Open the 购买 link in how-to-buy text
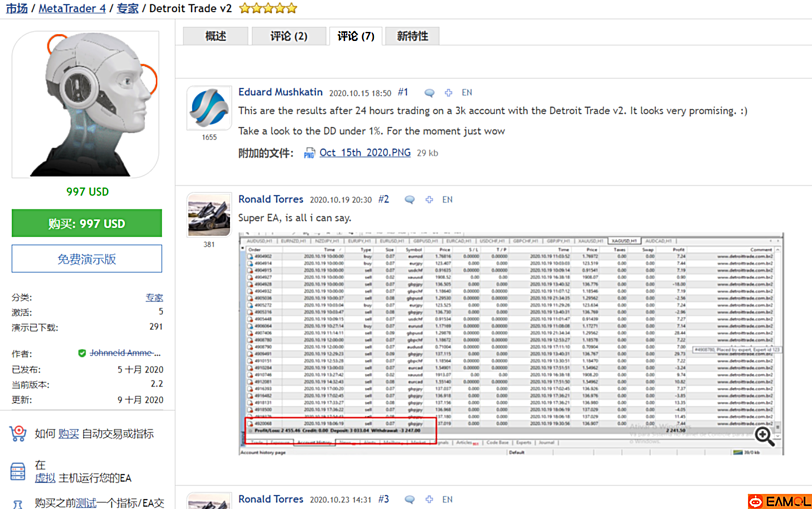This screenshot has height=509, width=812. click(68, 434)
